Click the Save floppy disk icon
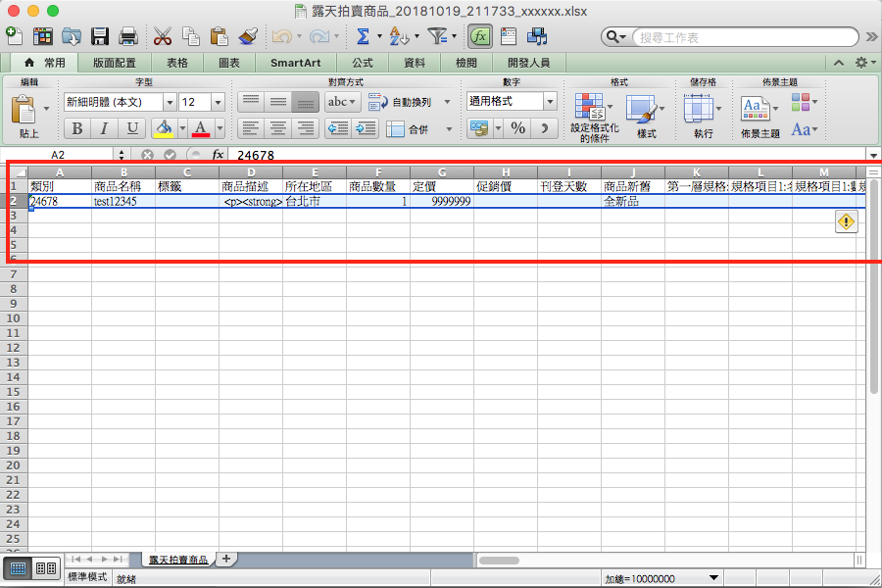The image size is (882, 588). pos(100,36)
